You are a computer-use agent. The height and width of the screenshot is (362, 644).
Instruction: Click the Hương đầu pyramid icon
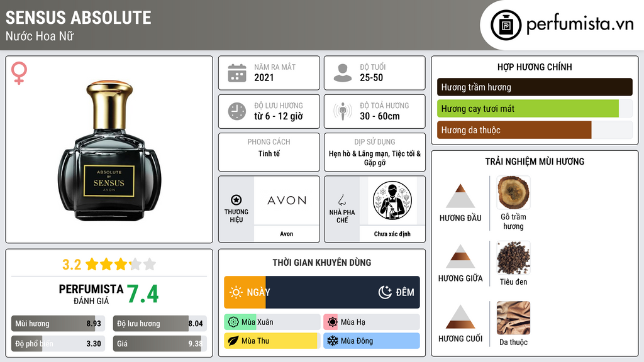460,196
